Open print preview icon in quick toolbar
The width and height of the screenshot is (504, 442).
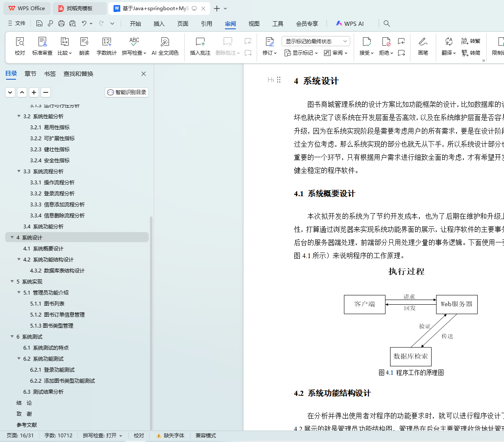(73, 23)
